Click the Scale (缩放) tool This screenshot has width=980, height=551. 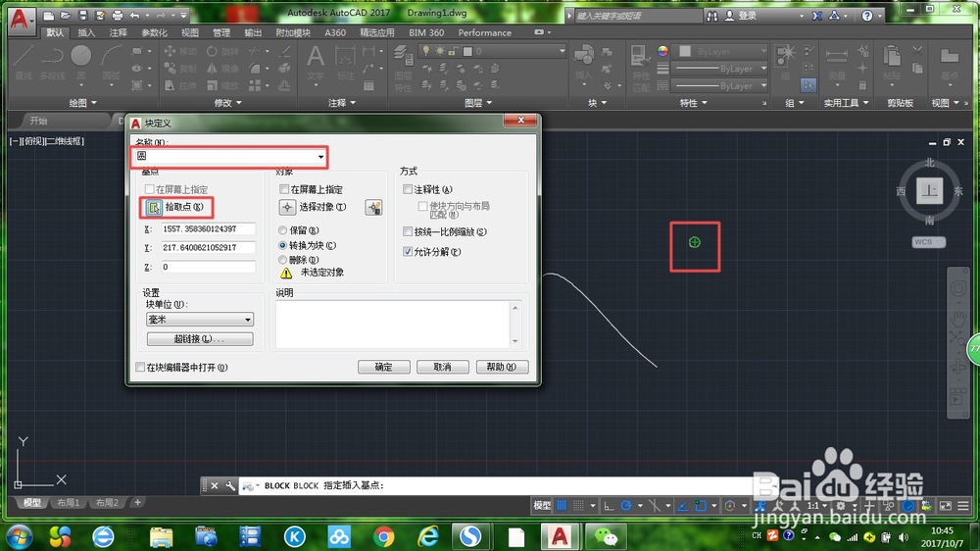(222, 85)
